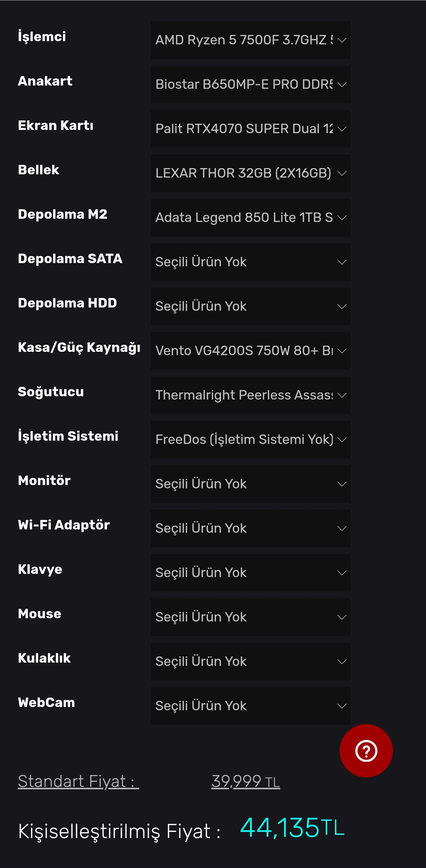Click the 44,135 TL customized price
Viewport: 426px width, 868px height.
pos(292,828)
